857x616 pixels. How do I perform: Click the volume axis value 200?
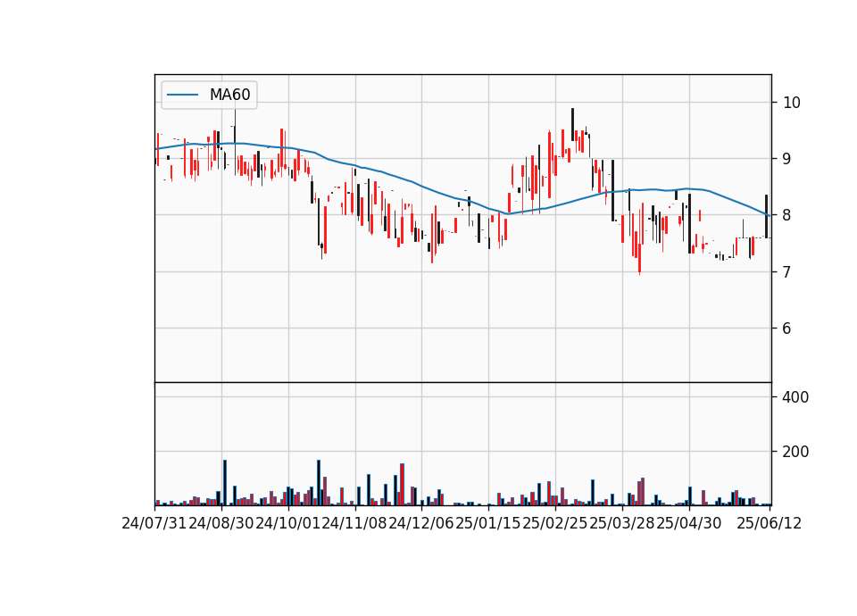pyautogui.click(x=795, y=452)
